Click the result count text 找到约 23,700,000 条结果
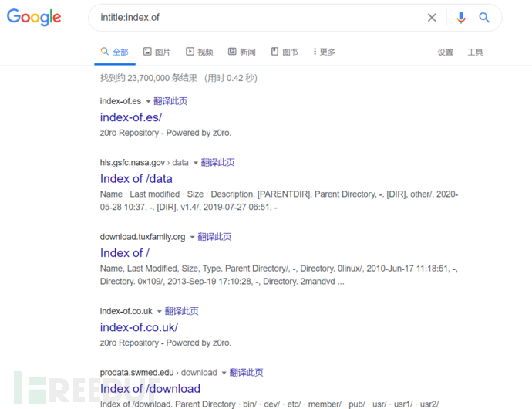This screenshot has height=409, width=532. [149, 78]
